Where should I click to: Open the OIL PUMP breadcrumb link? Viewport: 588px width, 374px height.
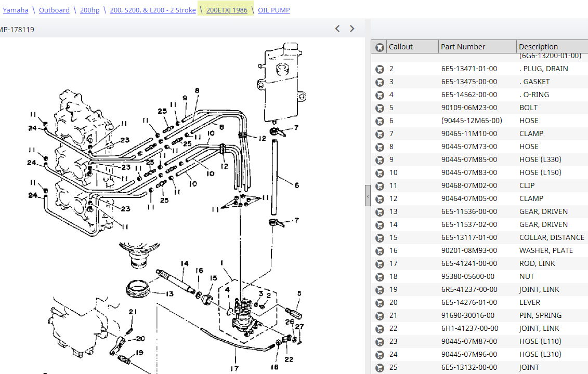pos(274,10)
